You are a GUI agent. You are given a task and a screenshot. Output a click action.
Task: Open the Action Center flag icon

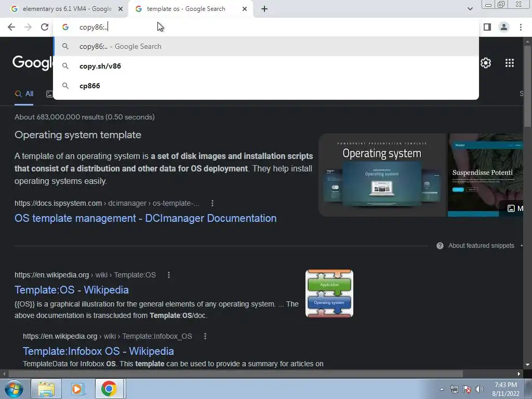[x=467, y=389]
